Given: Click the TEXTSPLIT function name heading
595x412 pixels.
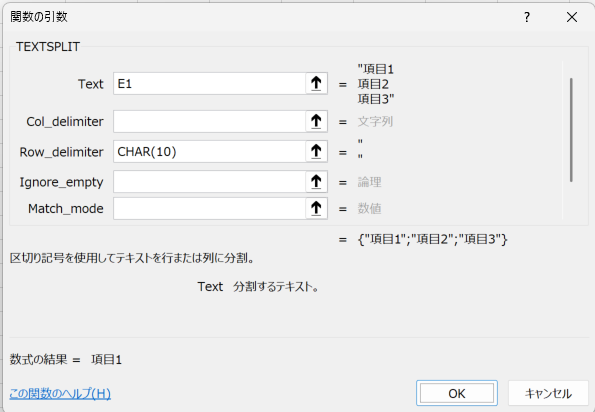Looking at the screenshot, I should (48, 47).
